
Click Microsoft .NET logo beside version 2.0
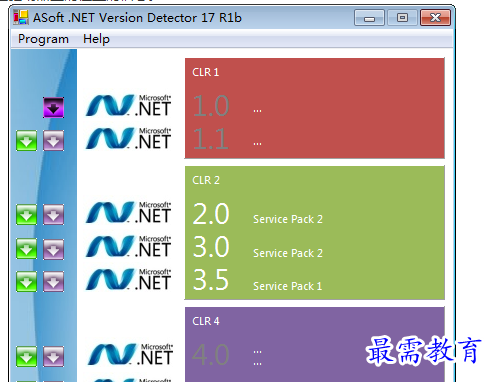point(129,212)
